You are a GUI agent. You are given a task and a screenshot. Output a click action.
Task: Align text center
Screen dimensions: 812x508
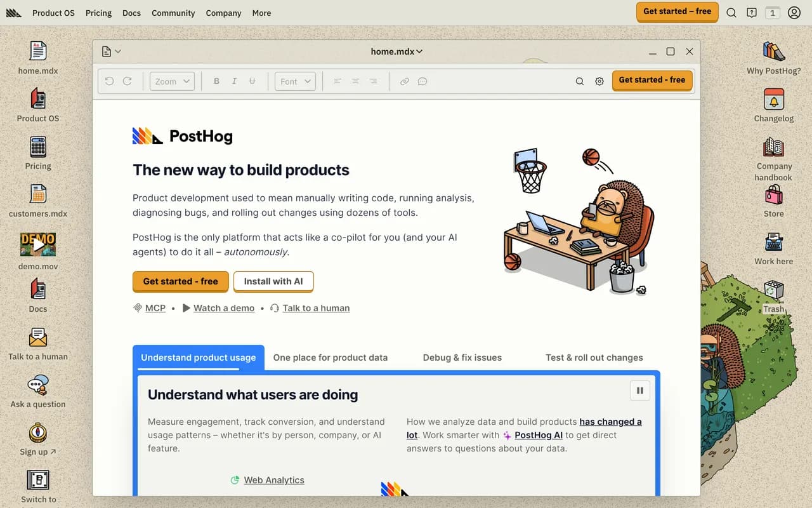355,81
